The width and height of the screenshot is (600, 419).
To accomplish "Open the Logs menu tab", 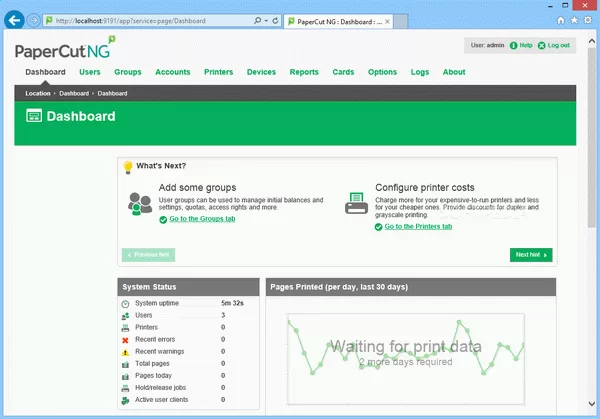I will click(x=420, y=72).
